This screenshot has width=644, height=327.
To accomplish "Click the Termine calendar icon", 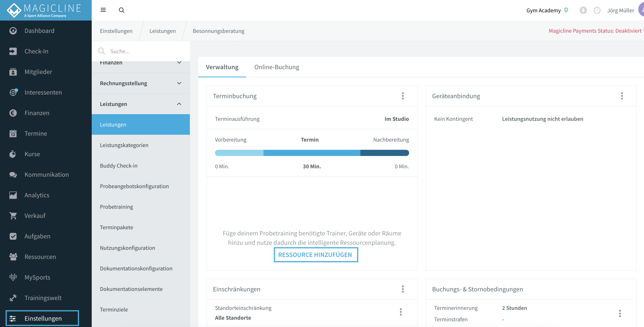I will 13,134.
